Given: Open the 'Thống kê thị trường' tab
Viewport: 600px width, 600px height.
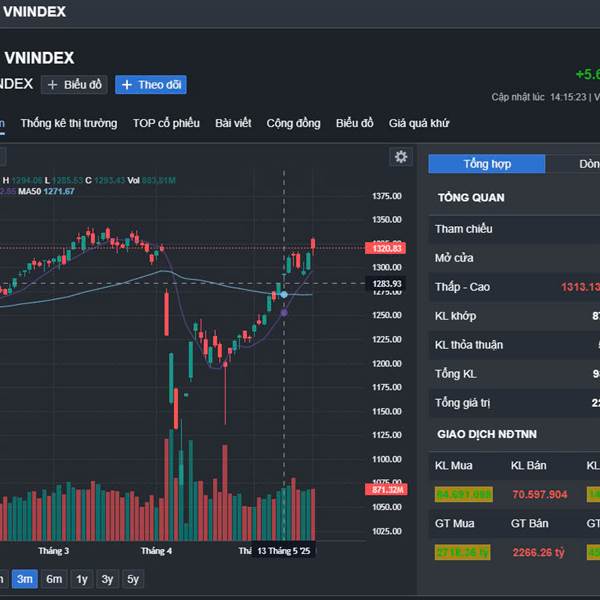Looking at the screenshot, I should [69, 123].
